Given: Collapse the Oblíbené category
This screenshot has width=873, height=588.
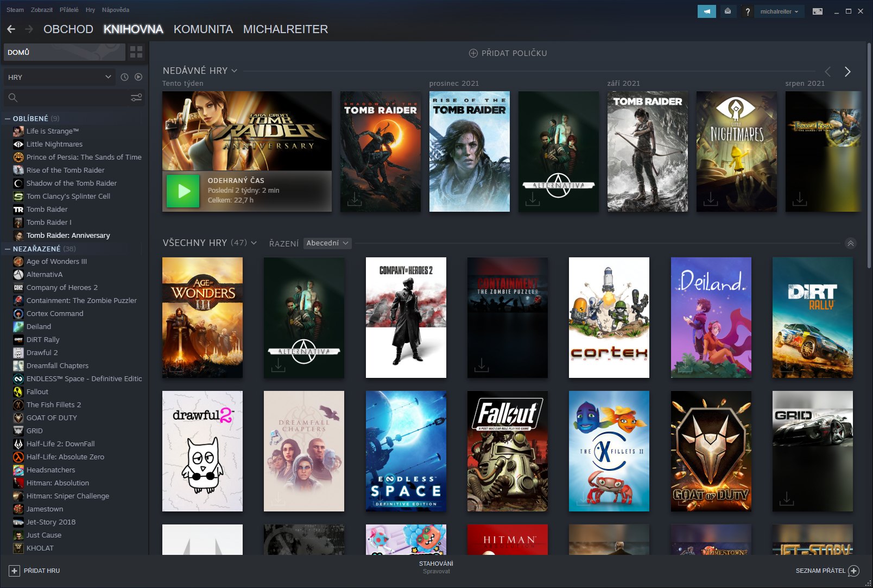Looking at the screenshot, I should [8, 118].
